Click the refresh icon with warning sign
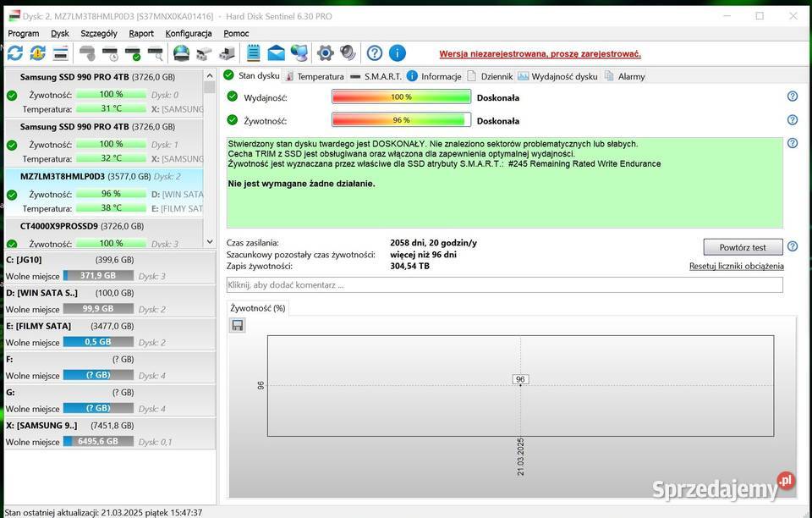 point(37,52)
